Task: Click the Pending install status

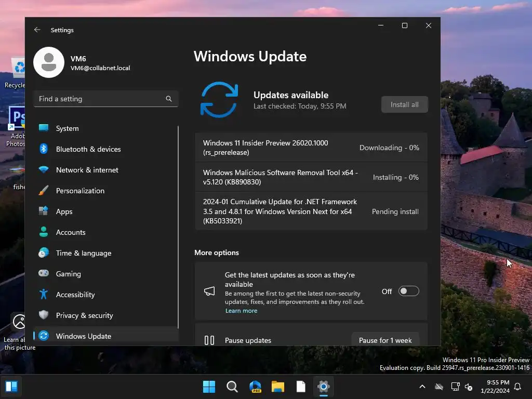Action: (395, 211)
